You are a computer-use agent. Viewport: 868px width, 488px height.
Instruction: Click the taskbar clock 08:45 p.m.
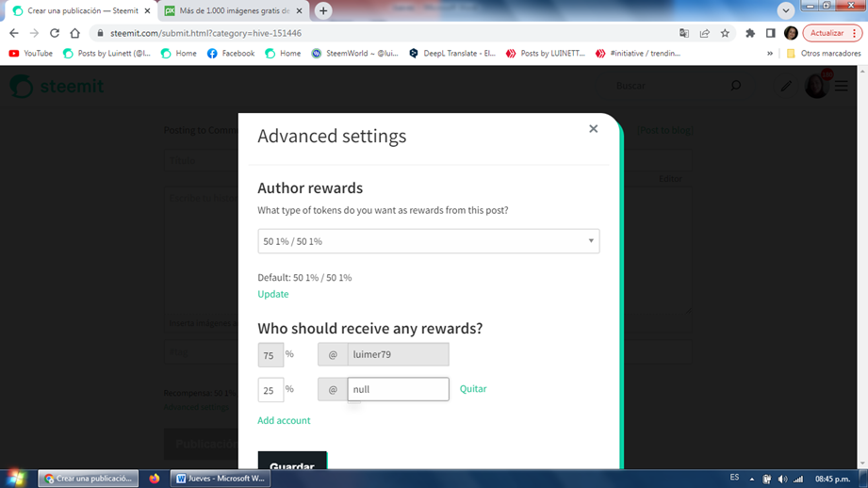click(832, 479)
